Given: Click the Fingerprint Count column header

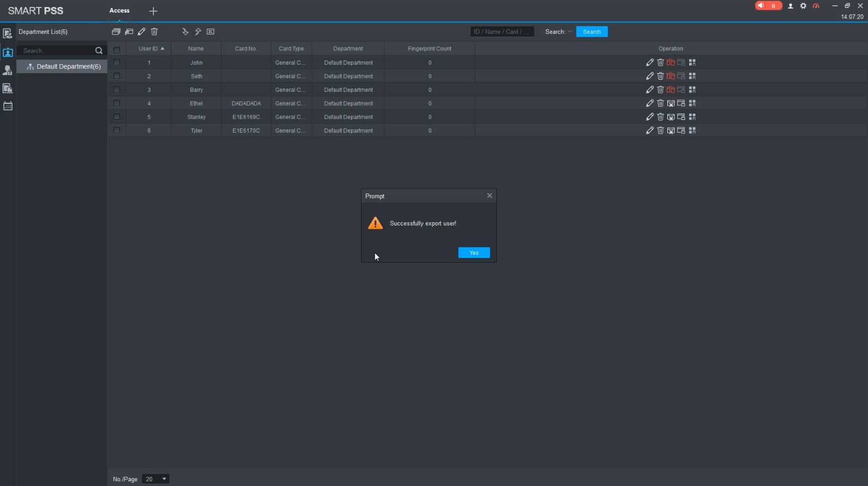Looking at the screenshot, I should click(429, 49).
